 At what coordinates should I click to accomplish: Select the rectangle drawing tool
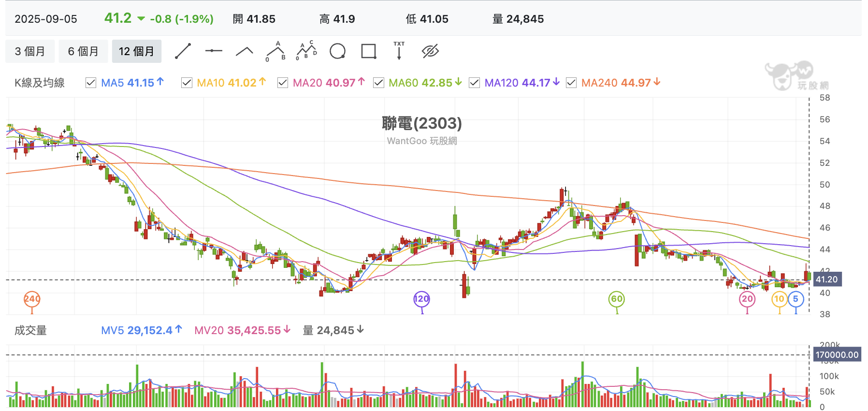click(x=369, y=51)
